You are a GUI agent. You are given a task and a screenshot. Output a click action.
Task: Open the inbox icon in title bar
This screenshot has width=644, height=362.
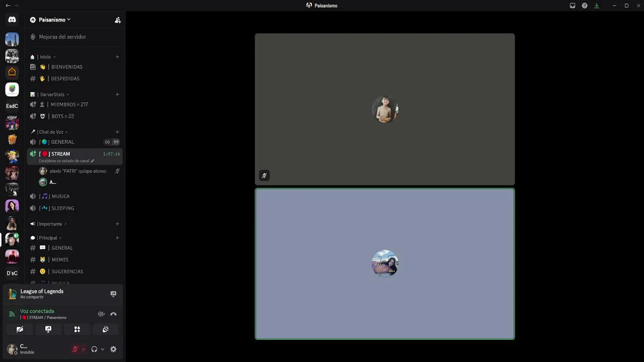573,6
